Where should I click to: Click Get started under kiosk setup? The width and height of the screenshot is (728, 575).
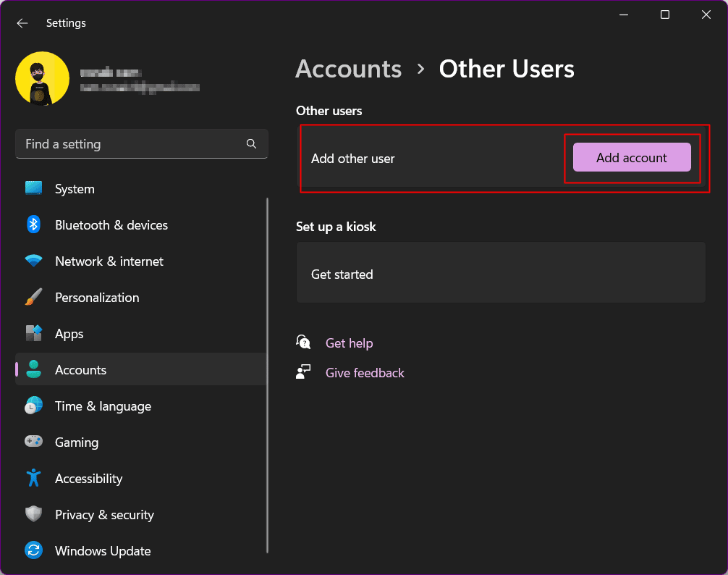click(342, 274)
